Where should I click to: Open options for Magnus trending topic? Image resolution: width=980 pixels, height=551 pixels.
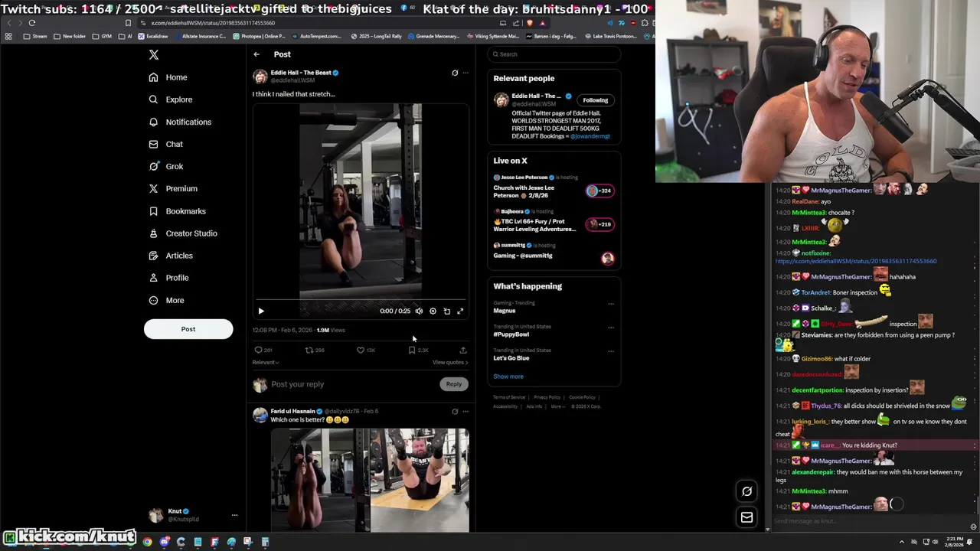(x=611, y=304)
